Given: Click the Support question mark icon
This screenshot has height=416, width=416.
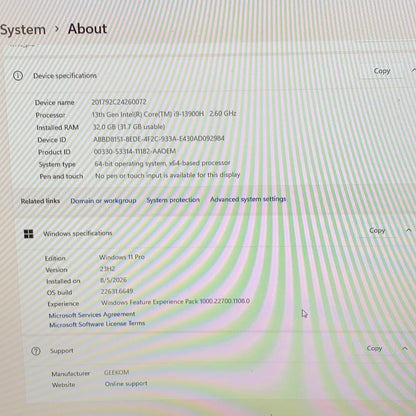Looking at the screenshot, I should tap(36, 351).
